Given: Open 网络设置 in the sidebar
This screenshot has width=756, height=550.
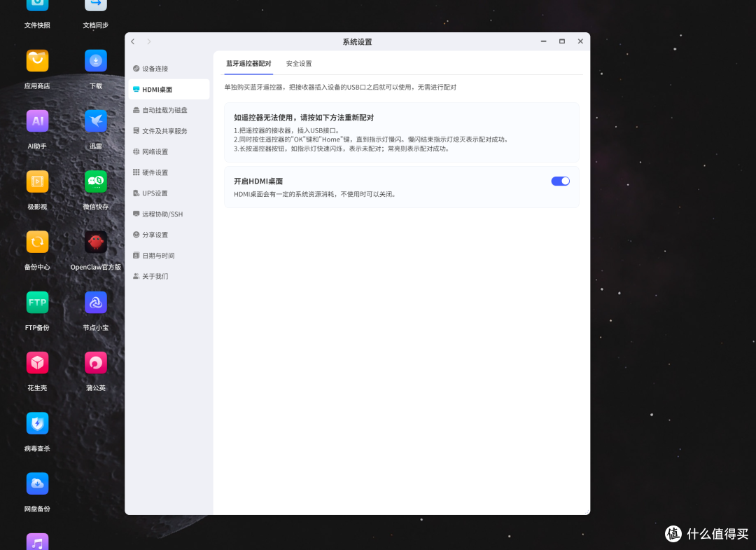Looking at the screenshot, I should [169, 151].
